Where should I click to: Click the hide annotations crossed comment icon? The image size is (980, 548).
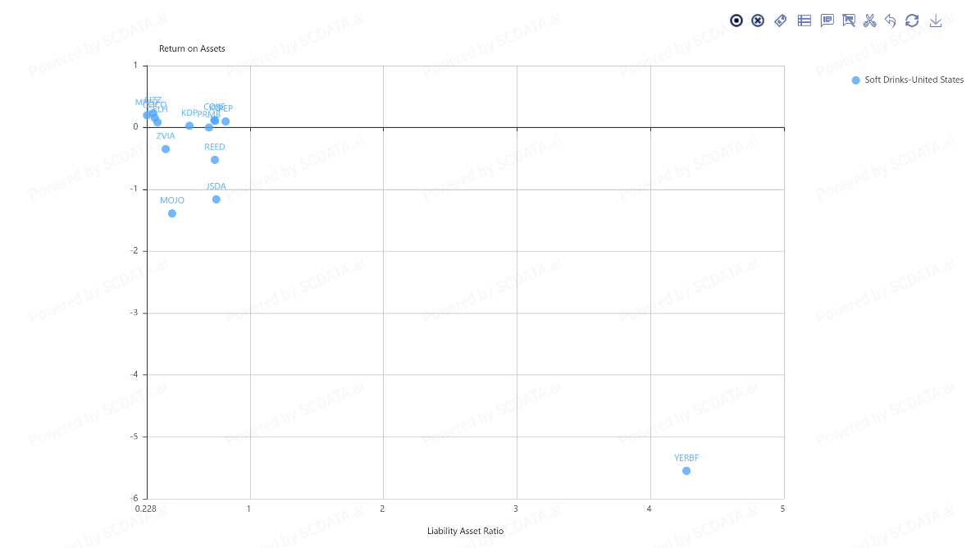click(849, 21)
